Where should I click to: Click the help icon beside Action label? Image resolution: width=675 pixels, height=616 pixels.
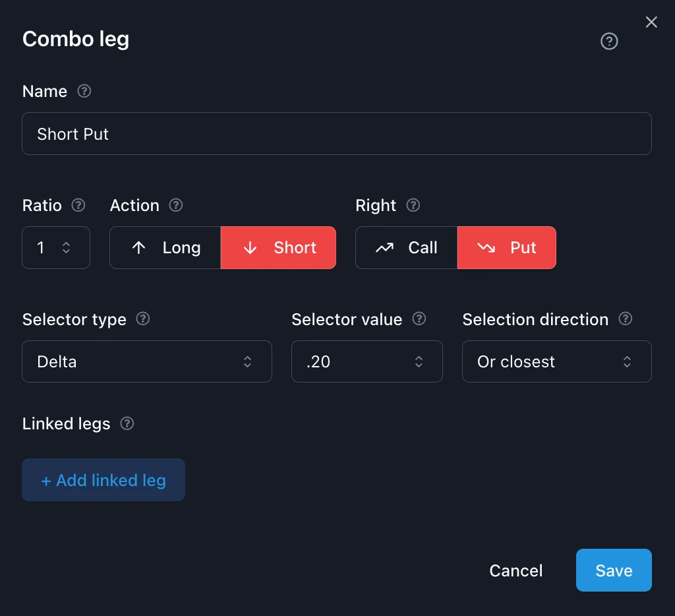pos(175,205)
